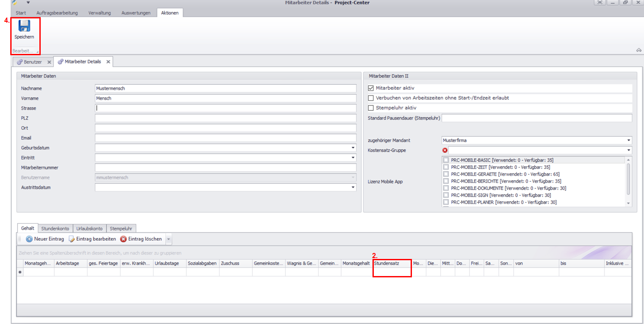Click the red error icon beside Kostensatz-Gruppe
This screenshot has height=324, width=644.
point(445,150)
